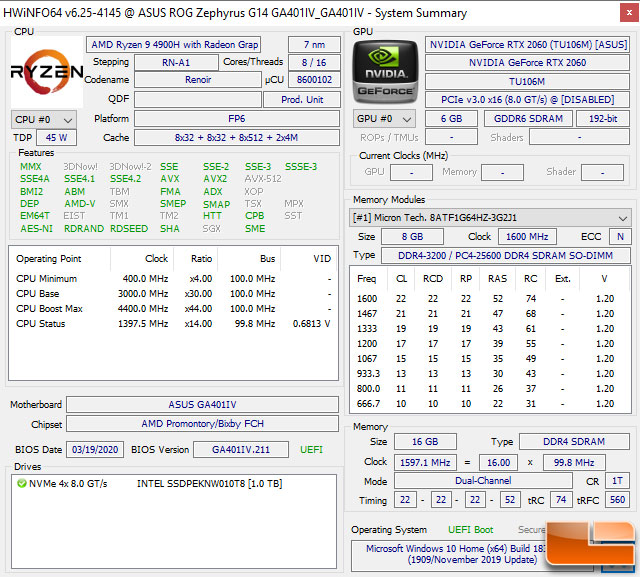Click the greyed AVX-512 feature label
This screenshot has height=577, width=640.
pos(263,179)
